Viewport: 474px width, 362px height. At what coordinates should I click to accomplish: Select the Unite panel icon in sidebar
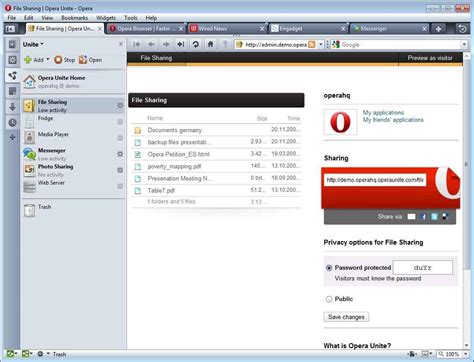[12, 76]
